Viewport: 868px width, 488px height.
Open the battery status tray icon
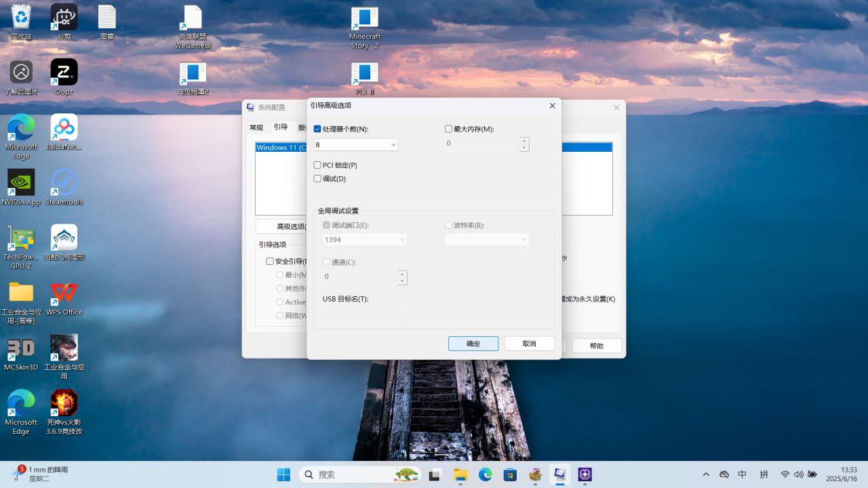pyautogui.click(x=812, y=474)
